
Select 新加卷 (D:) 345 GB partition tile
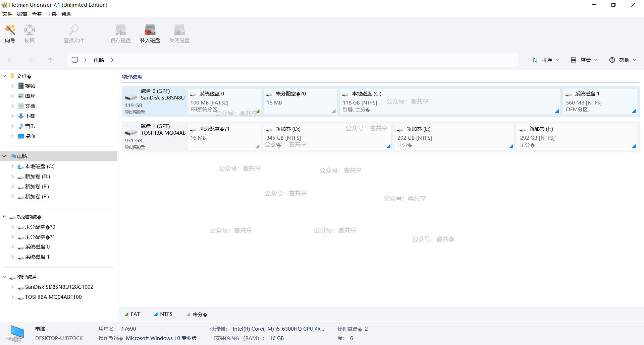click(327, 137)
